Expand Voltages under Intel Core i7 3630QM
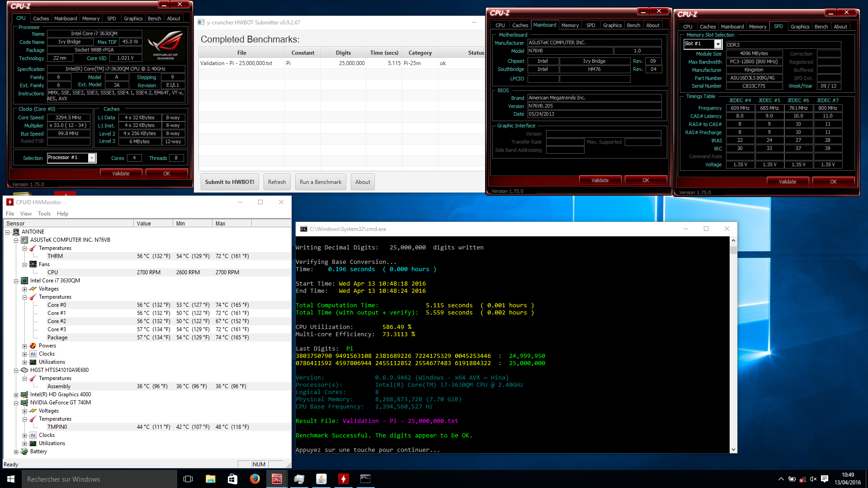The height and width of the screenshot is (488, 868). click(24, 289)
